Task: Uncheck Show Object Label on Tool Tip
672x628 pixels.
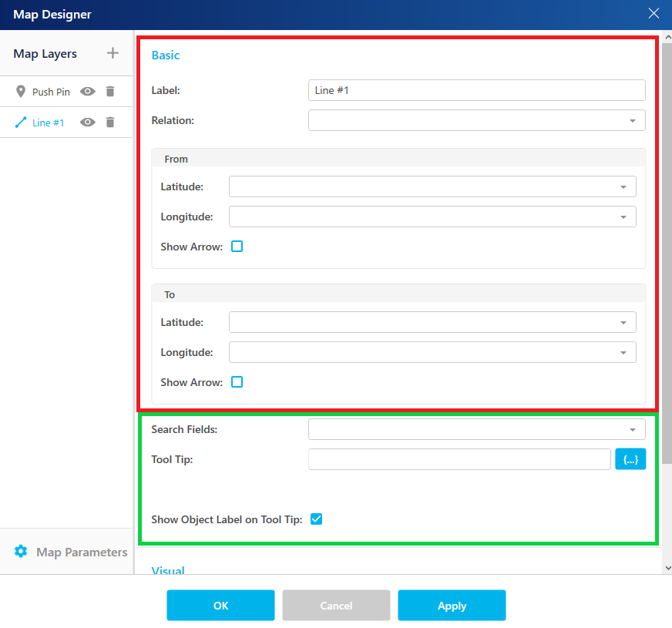Action: [x=316, y=519]
